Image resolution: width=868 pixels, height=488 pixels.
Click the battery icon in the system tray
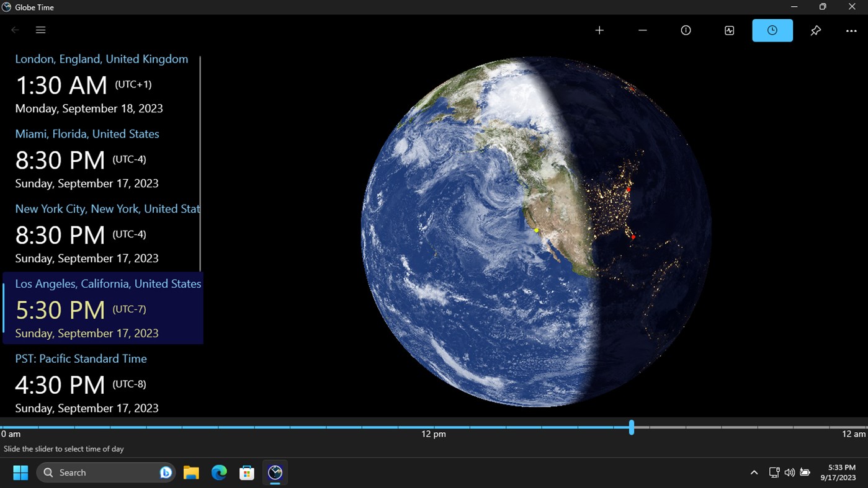pyautogui.click(x=805, y=472)
